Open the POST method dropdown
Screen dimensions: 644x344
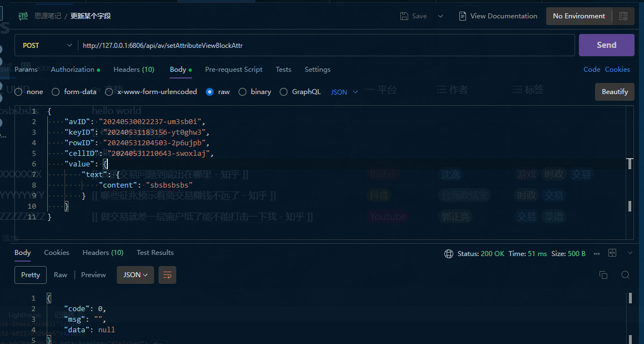click(47, 46)
